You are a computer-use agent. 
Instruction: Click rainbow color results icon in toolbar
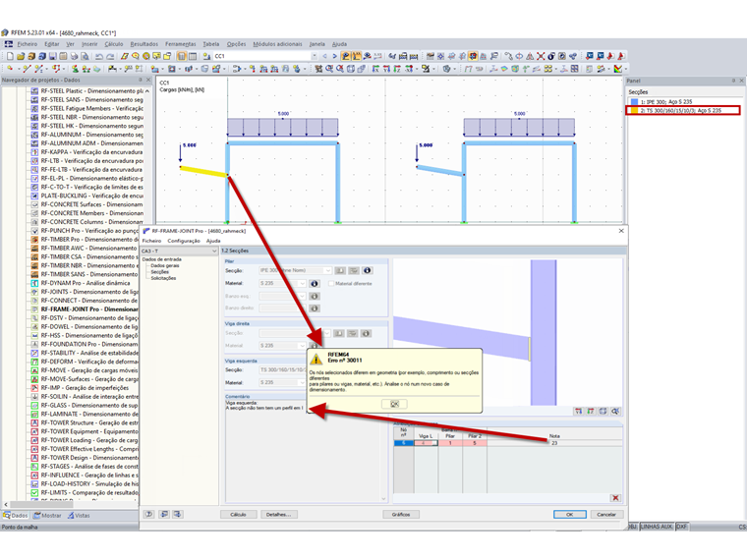[618, 69]
